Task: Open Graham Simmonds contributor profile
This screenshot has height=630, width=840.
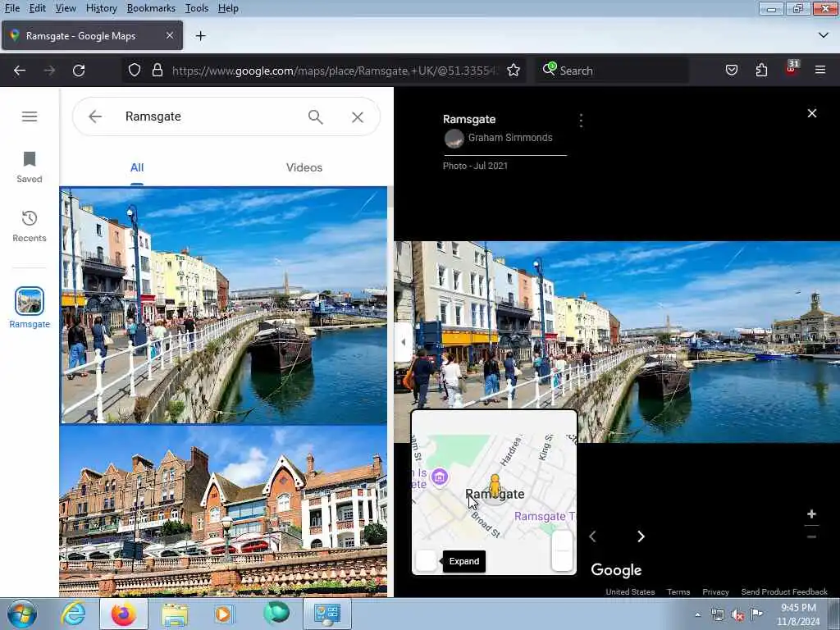Action: pos(510,138)
